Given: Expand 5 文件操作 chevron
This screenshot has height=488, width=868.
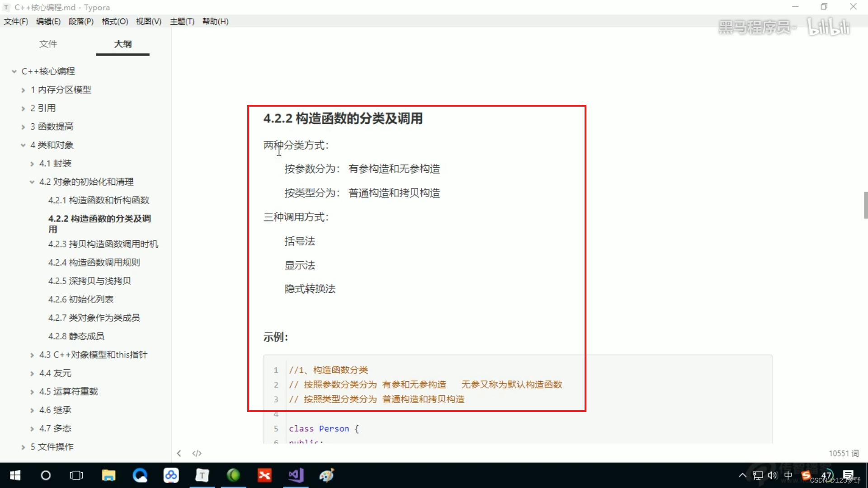Looking at the screenshot, I should [x=23, y=447].
